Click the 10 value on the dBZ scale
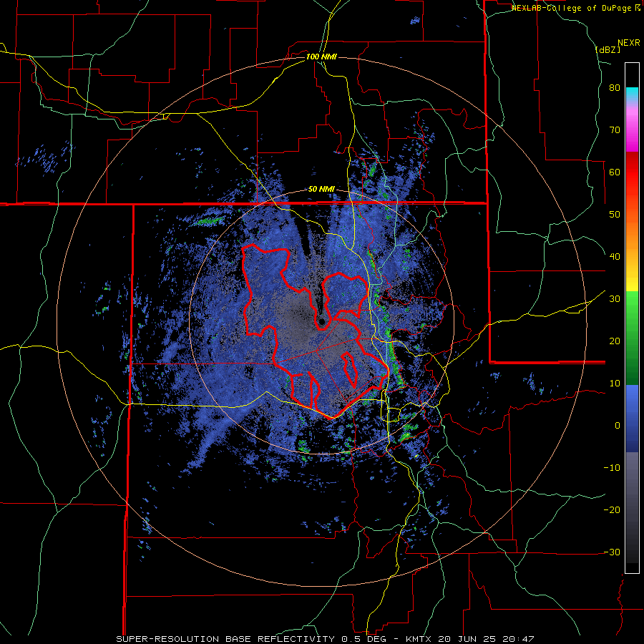Image resolution: width=644 pixels, height=644 pixels. click(615, 384)
